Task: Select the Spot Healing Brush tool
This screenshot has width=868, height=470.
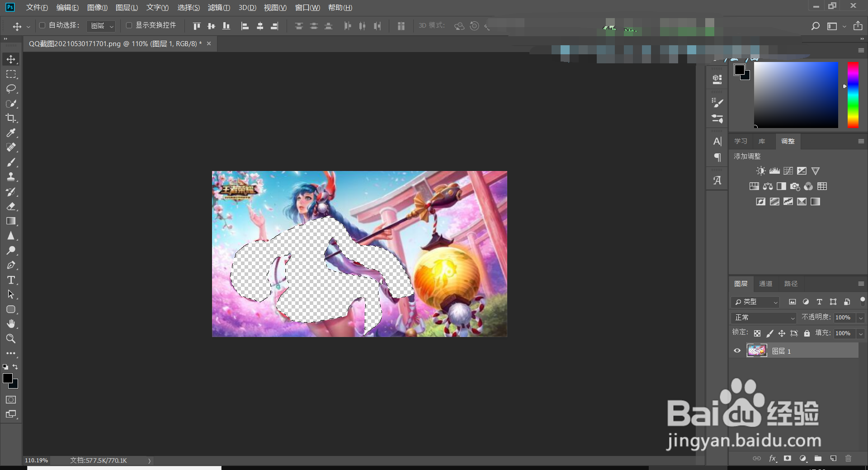Action: [11, 147]
